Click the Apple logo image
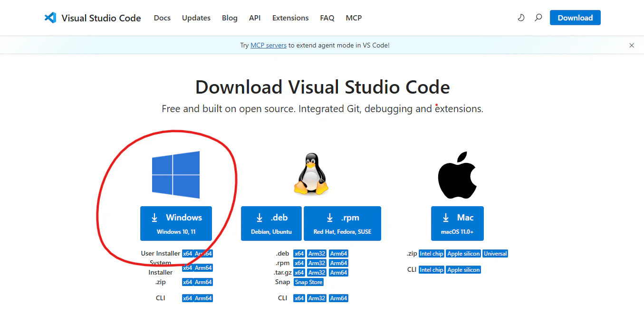 [457, 175]
